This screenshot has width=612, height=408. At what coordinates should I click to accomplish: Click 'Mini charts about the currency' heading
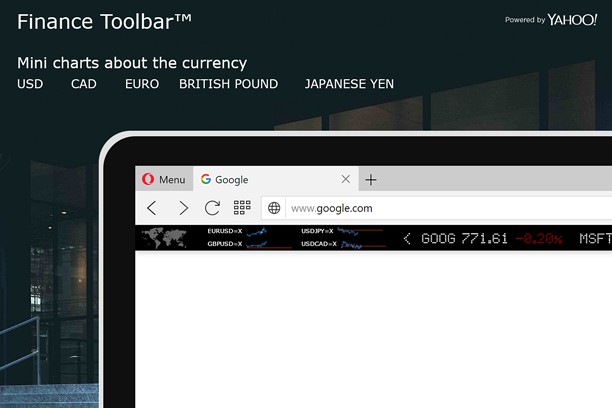point(132,63)
